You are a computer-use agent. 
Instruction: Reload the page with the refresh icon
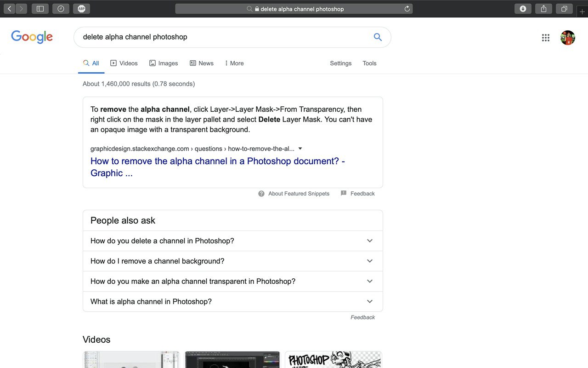click(x=407, y=9)
